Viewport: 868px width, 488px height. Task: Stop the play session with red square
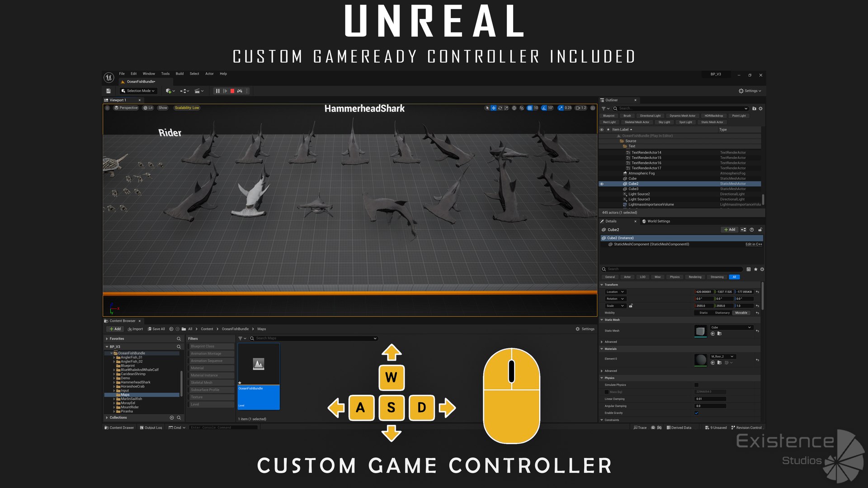coord(232,91)
